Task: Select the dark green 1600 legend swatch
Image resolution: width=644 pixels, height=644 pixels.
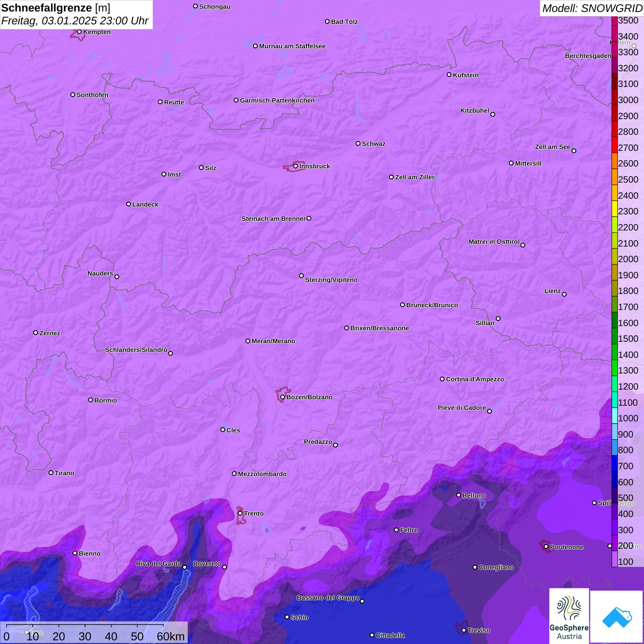Action: coord(615,320)
